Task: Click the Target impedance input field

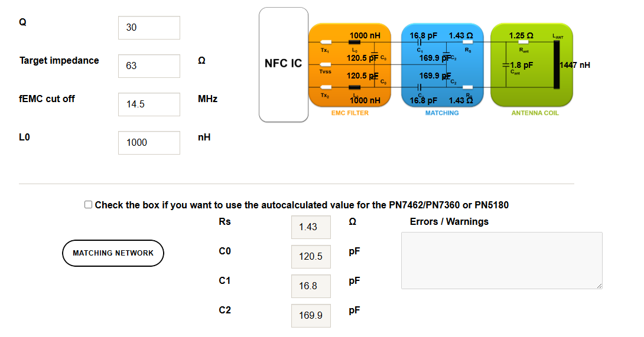Action: pyautogui.click(x=149, y=66)
